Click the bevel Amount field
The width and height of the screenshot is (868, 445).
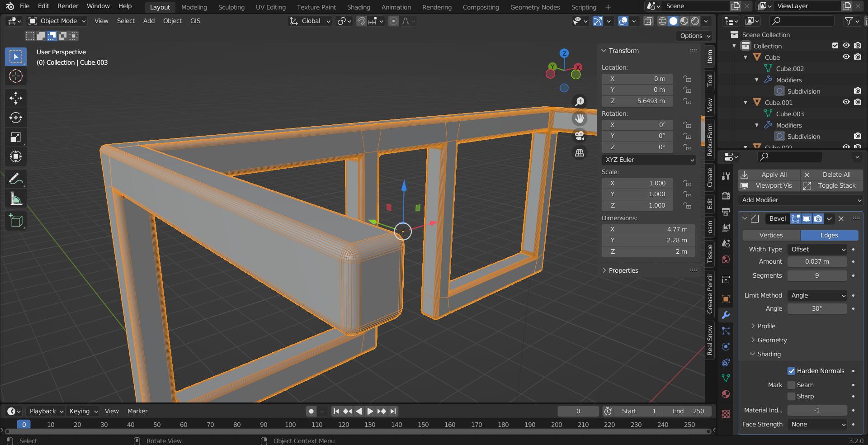(x=817, y=261)
